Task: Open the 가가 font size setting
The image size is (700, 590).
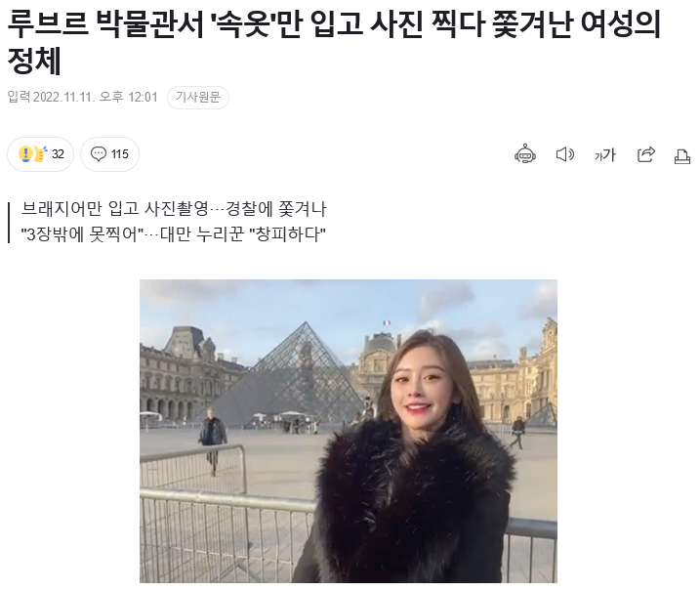Action: [605, 155]
